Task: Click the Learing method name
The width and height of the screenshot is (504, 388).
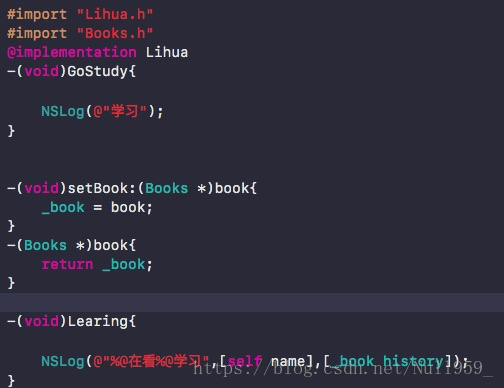Action: 97,321
